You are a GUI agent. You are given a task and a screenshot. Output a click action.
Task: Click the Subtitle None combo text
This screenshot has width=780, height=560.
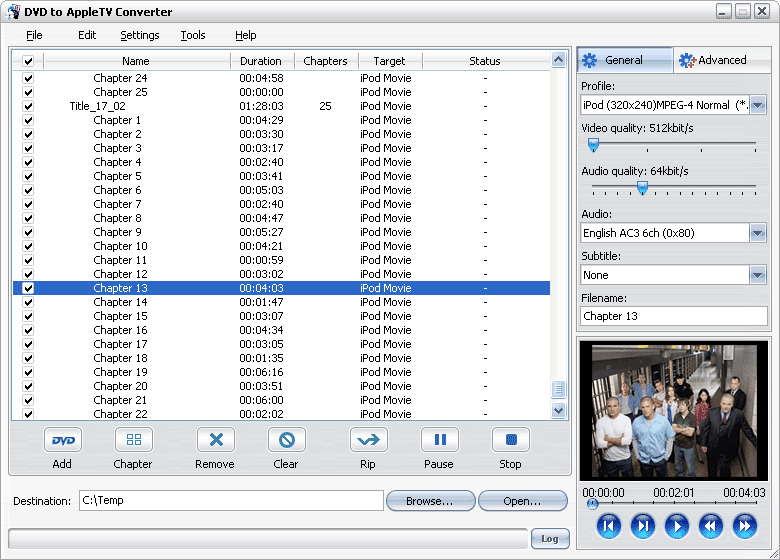point(596,275)
